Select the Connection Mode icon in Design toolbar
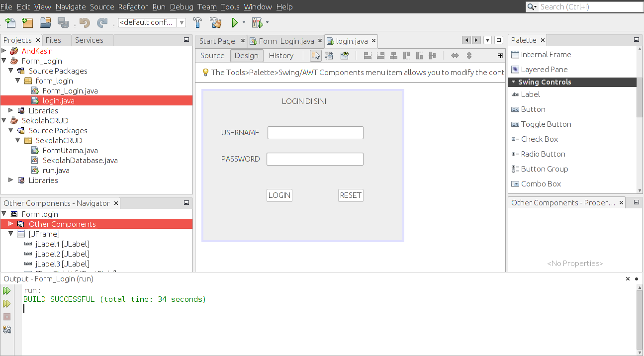 329,55
